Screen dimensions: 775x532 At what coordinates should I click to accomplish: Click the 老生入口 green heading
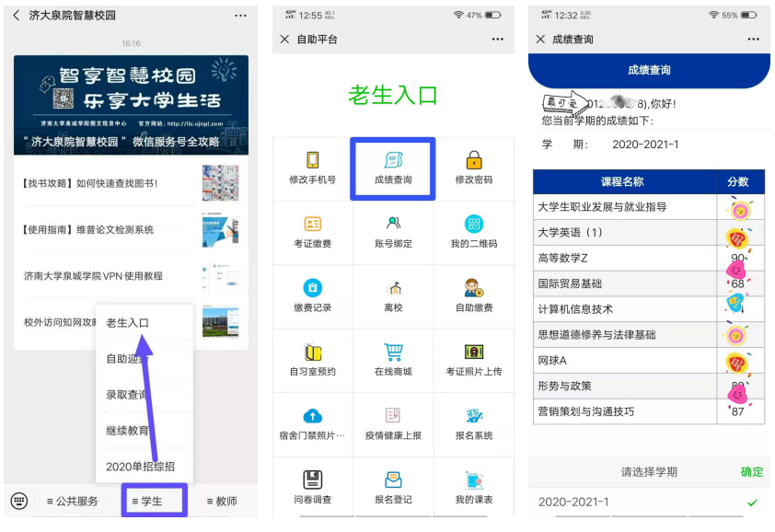coord(393,95)
